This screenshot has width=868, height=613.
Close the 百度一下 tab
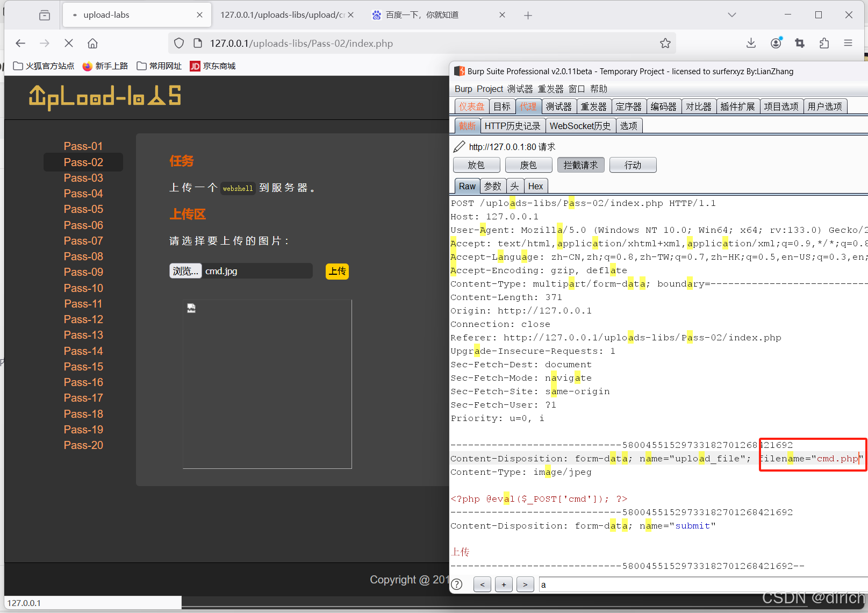502,15
